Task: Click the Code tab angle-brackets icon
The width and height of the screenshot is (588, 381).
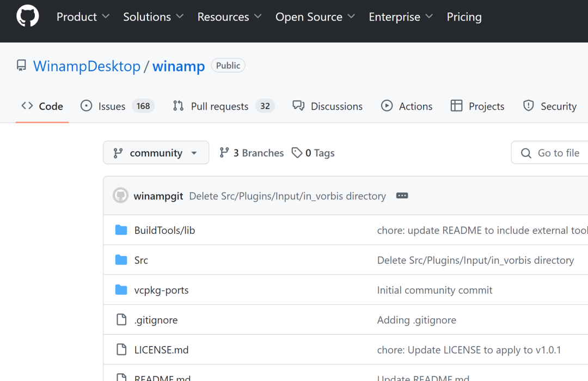Action: pyautogui.click(x=27, y=106)
